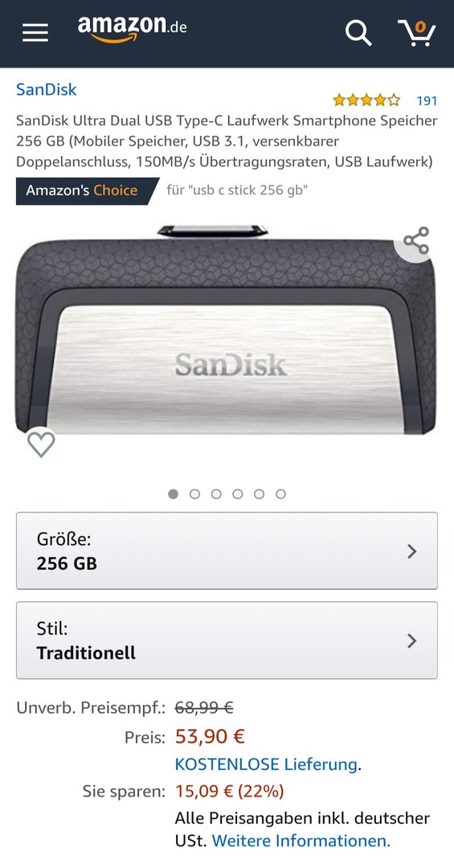
Task: Jump to second product image dot
Action: (x=195, y=493)
